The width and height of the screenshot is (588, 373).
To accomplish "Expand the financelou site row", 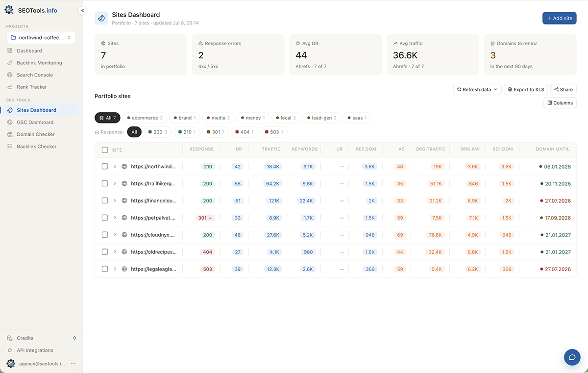I will pos(115,200).
